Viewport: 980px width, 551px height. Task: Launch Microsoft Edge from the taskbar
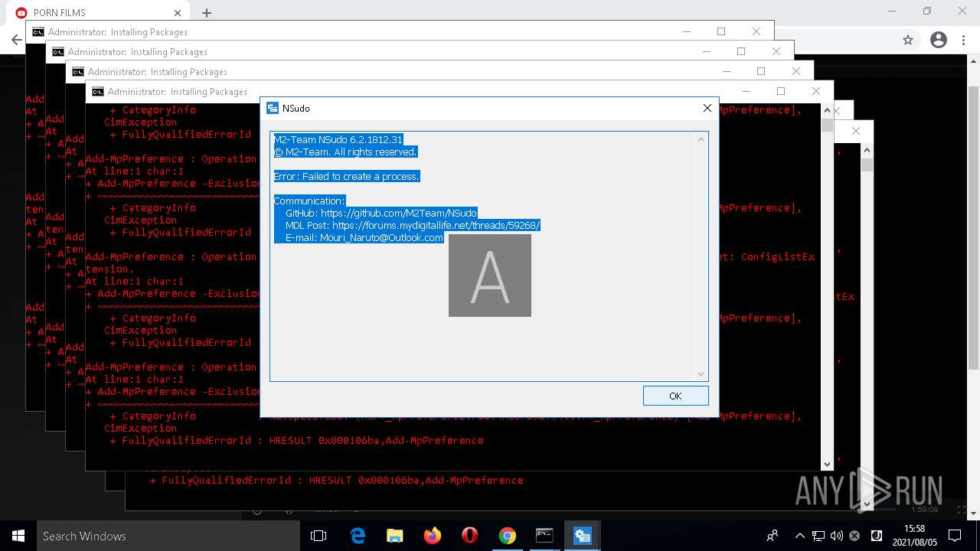click(358, 536)
